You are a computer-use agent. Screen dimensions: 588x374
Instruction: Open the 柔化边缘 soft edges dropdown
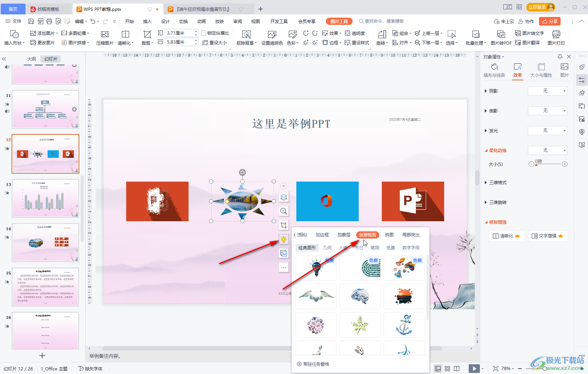coord(547,150)
